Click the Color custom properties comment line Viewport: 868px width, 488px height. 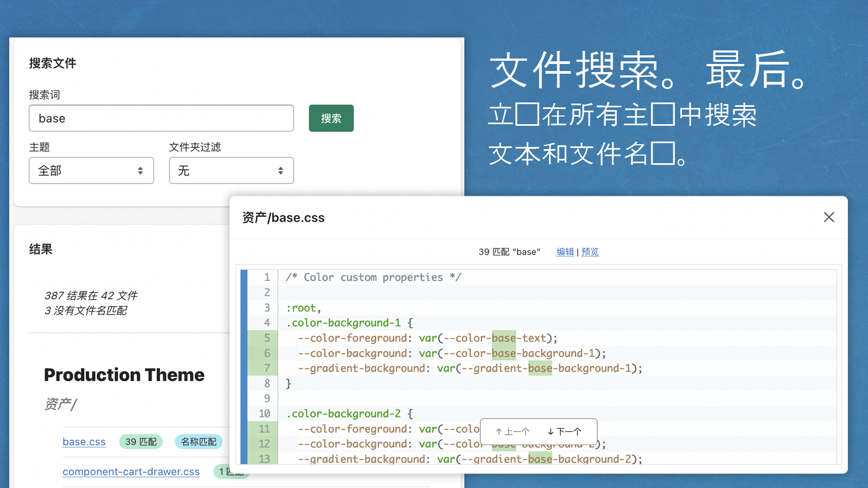pos(373,278)
